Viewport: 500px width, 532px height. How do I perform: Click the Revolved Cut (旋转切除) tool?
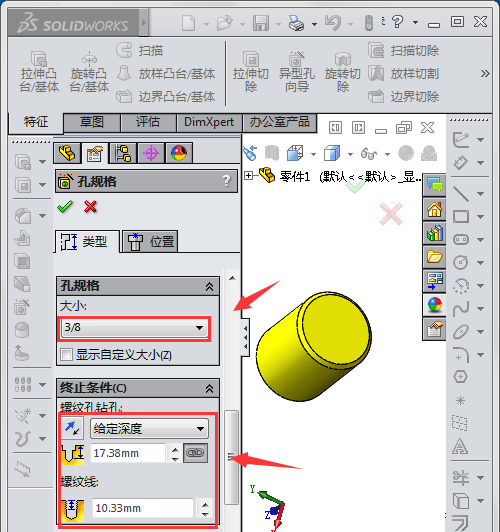click(343, 72)
